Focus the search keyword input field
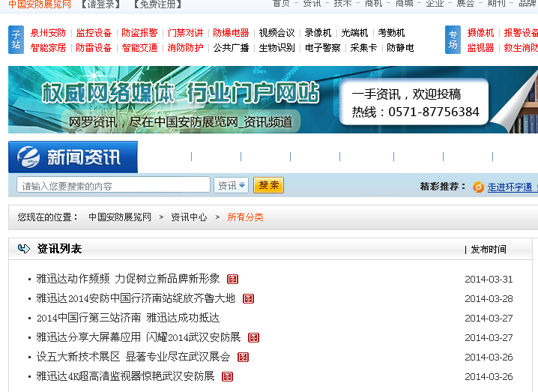Viewport: 538px width, 392px height. tap(113, 185)
